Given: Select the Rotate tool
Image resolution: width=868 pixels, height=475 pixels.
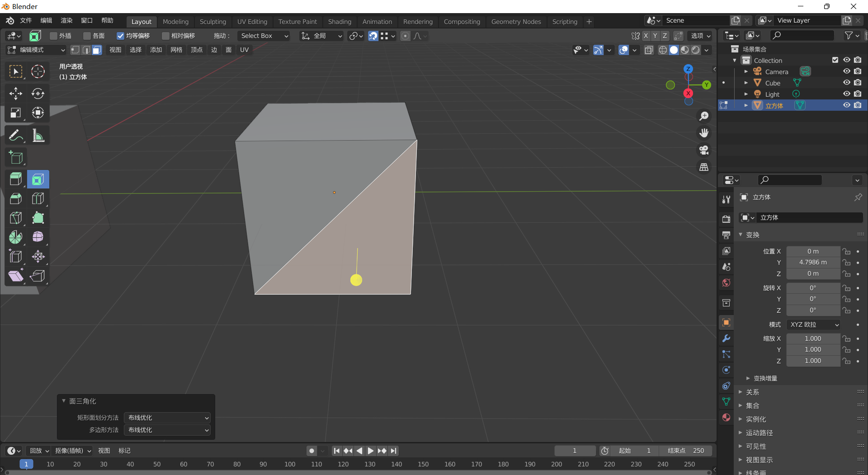Looking at the screenshot, I should pos(38,94).
